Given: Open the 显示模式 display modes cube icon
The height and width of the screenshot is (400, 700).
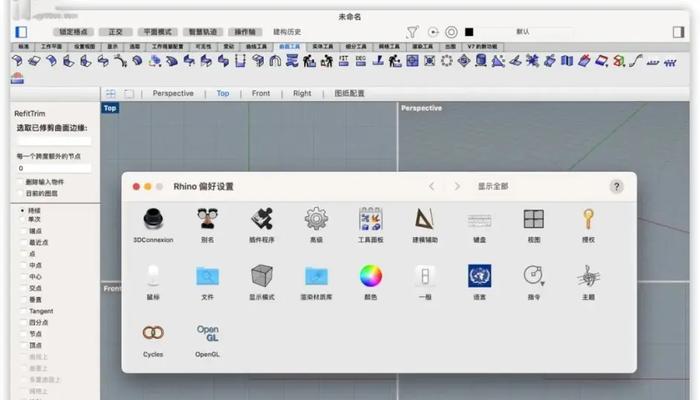Looking at the screenshot, I should pyautogui.click(x=262, y=276).
